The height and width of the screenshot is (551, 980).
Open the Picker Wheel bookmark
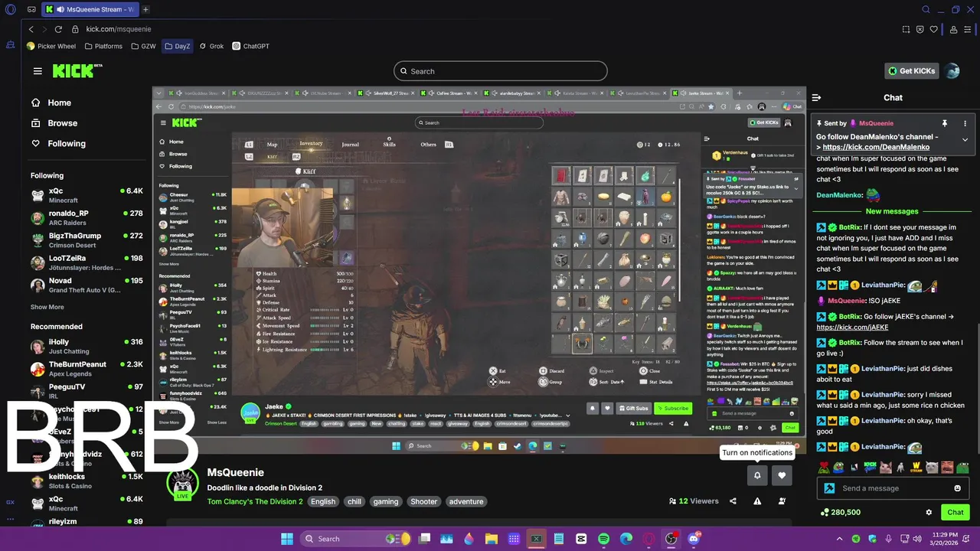(51, 46)
